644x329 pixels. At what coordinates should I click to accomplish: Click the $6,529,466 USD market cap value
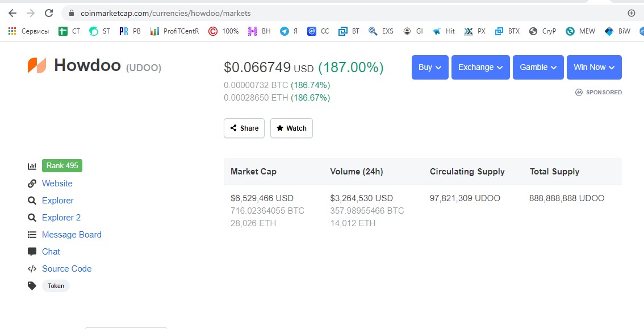[x=262, y=198]
